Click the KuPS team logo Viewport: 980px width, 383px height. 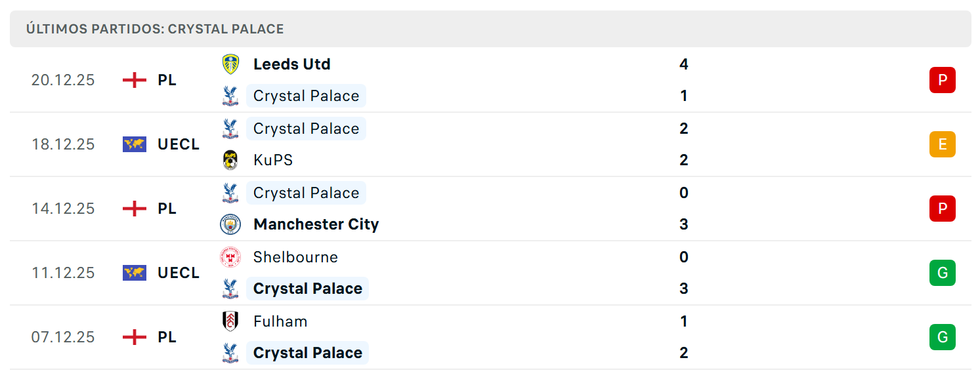[x=230, y=160]
